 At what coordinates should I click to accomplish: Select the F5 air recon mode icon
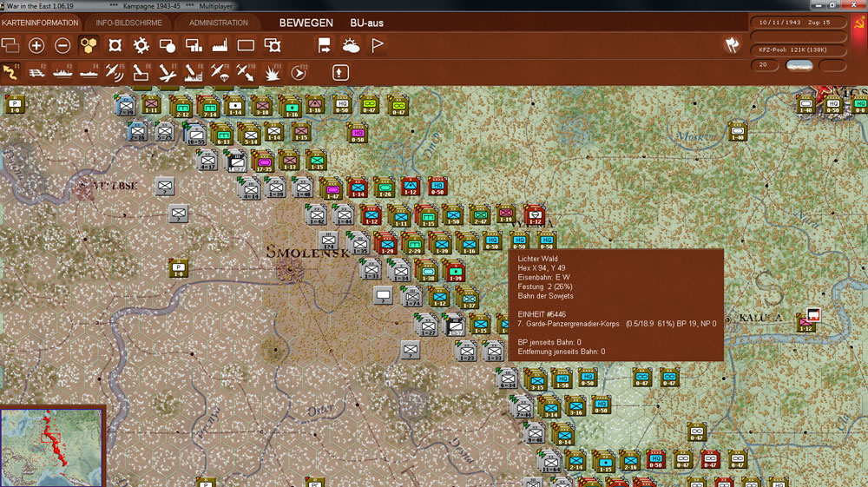(115, 73)
